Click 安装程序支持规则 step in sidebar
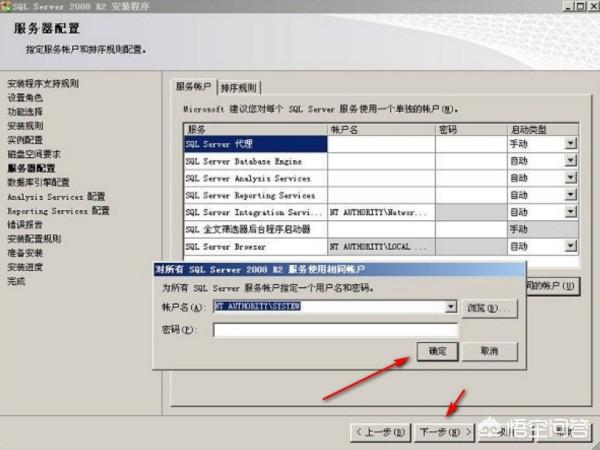 click(x=43, y=83)
